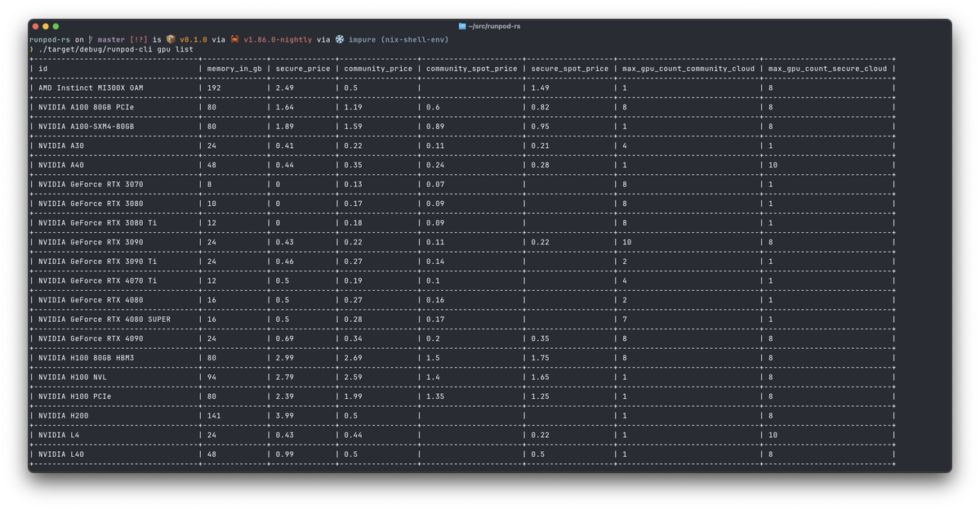This screenshot has height=510, width=980.
Task: Click the Nix snowflake icon before impure
Action: pos(340,39)
